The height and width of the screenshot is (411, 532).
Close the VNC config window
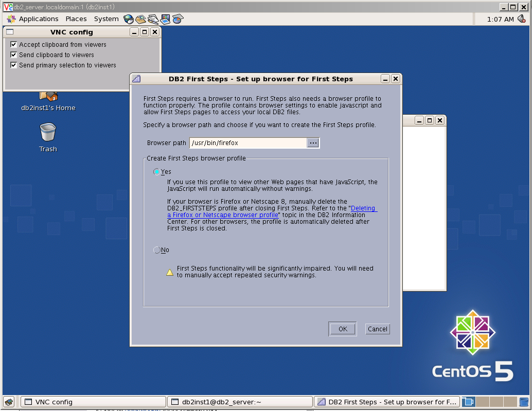(155, 32)
